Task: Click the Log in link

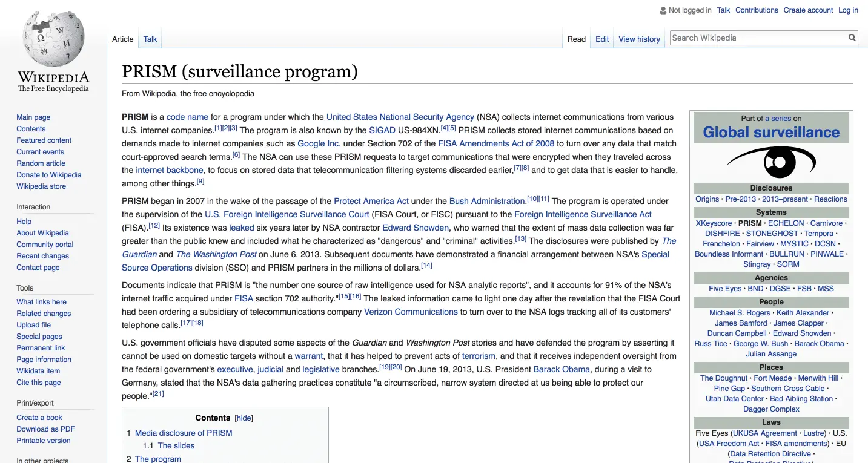Action: click(x=848, y=10)
